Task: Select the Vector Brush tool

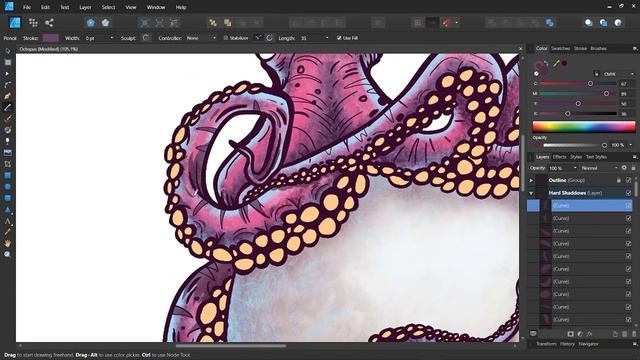Action: [7, 119]
